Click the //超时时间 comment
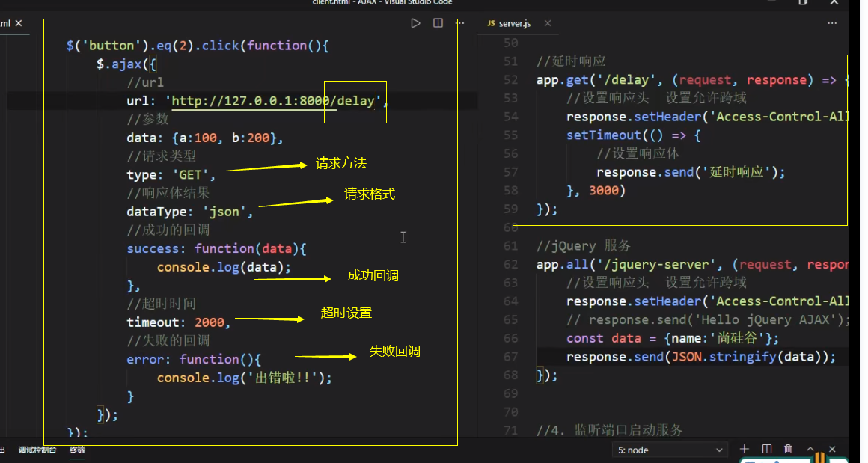Image resolution: width=868 pixels, height=463 pixels. [161, 304]
